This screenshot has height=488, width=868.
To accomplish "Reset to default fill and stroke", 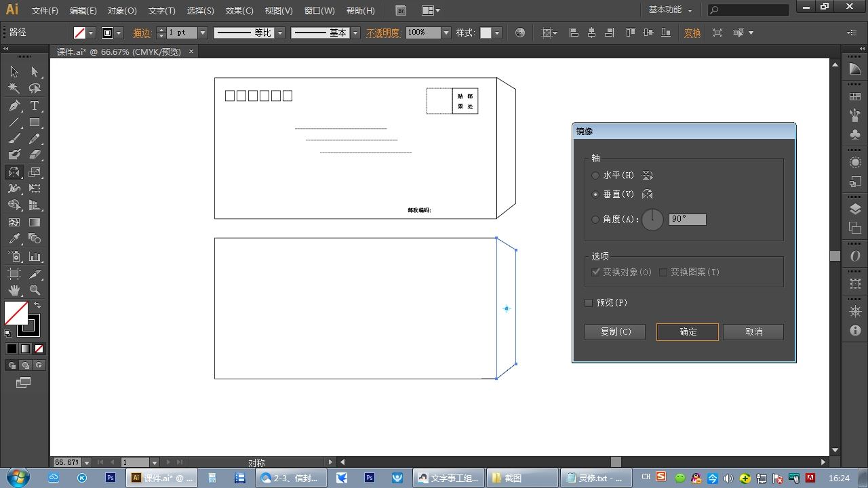I will (8, 333).
